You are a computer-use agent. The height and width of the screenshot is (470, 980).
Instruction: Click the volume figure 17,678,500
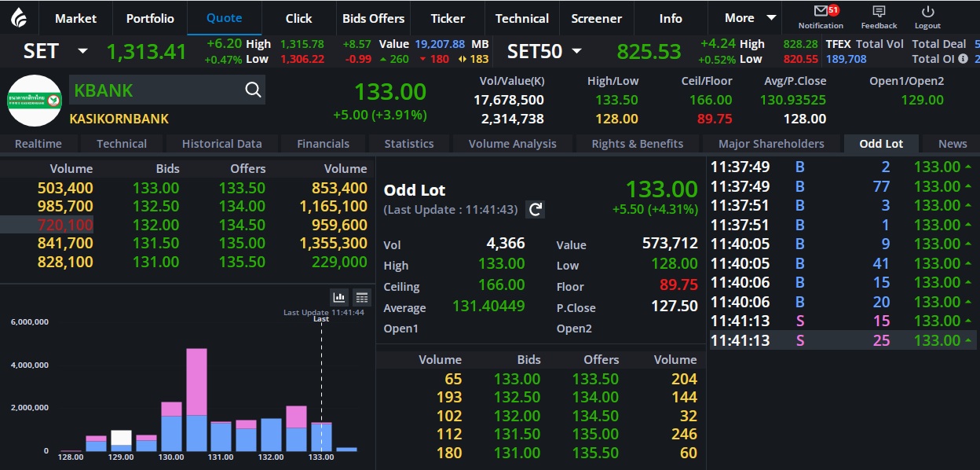[509, 100]
